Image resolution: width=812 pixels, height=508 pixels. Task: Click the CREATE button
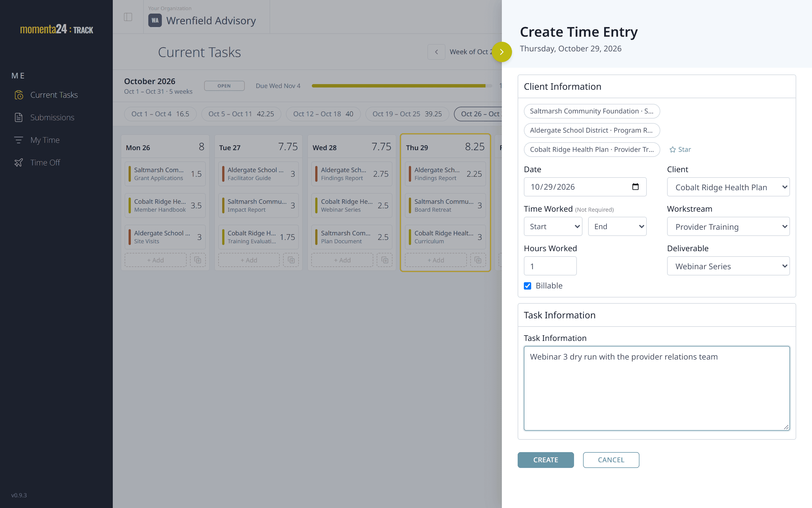pos(546,460)
